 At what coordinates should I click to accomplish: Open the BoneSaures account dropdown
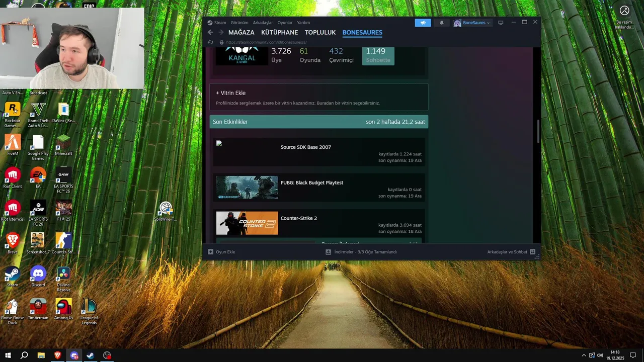click(x=472, y=23)
